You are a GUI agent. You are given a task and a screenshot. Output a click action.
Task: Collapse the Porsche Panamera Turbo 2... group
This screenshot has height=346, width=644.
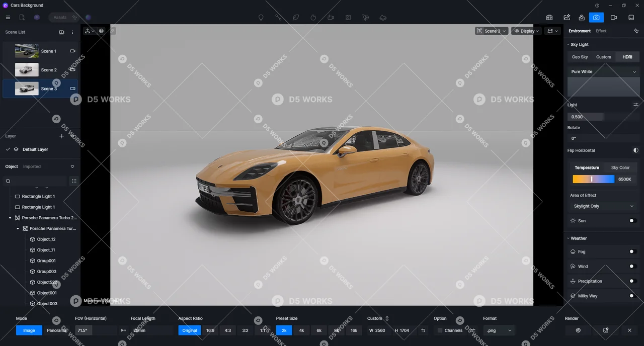click(x=10, y=218)
